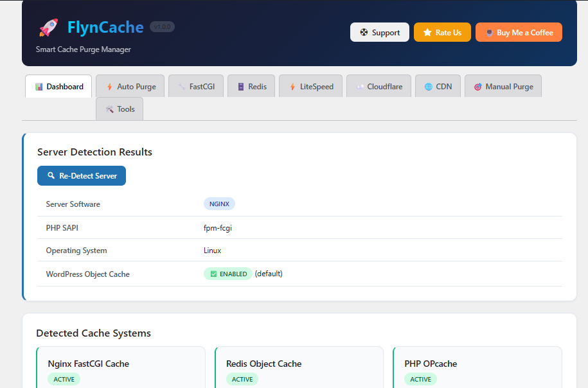Click the FlynCache title text

(x=105, y=28)
